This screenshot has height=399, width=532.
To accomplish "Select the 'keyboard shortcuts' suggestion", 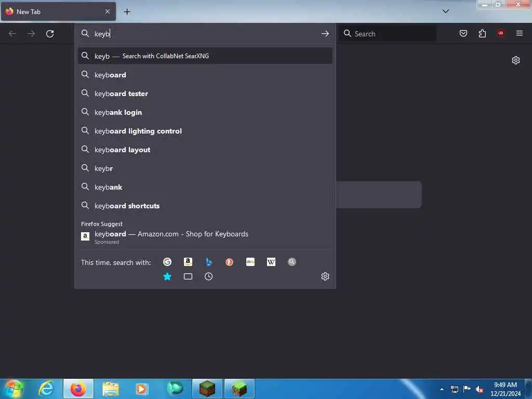I will pyautogui.click(x=205, y=206).
